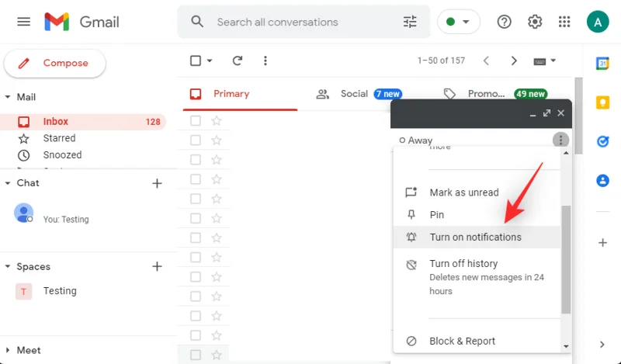Choose Pin from chat menu
Screen dimensions: 621x364
click(477, 215)
